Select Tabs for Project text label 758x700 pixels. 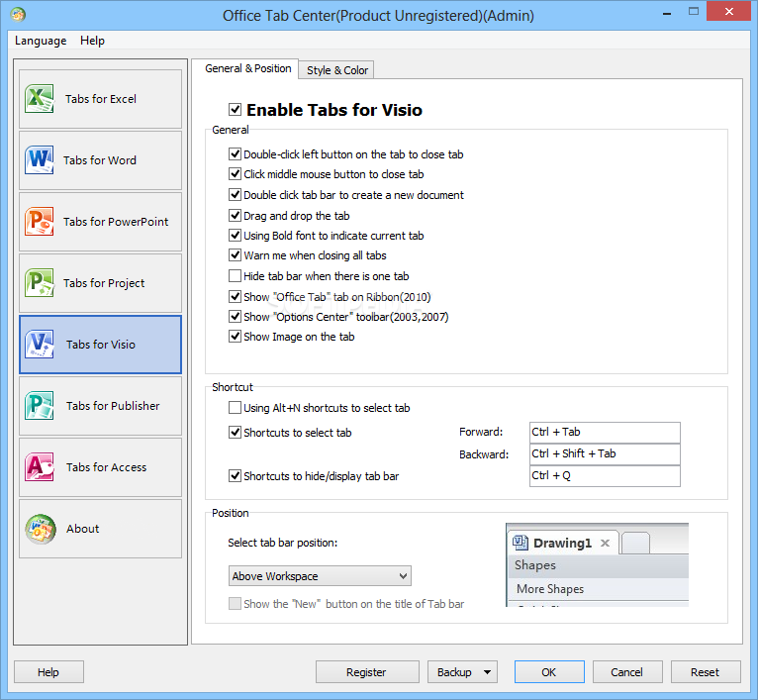pyautogui.click(x=104, y=283)
